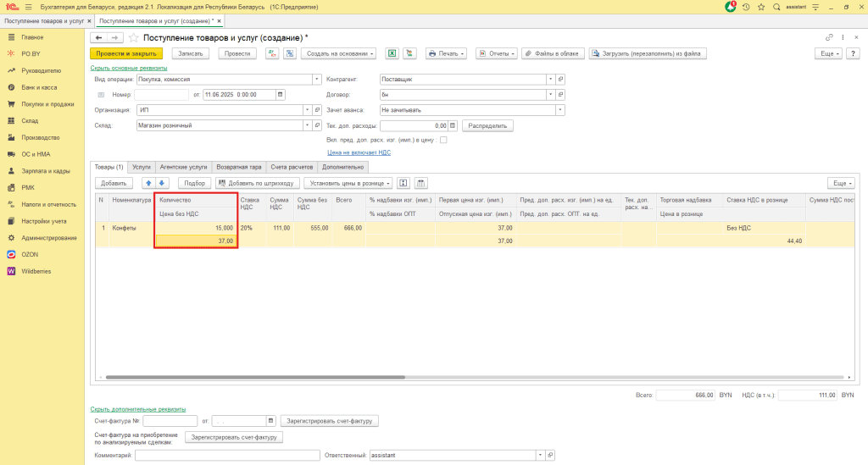Viewport: 868px width, 465px height.
Task: Open favorites star in title bar
Action: pyautogui.click(x=761, y=7)
